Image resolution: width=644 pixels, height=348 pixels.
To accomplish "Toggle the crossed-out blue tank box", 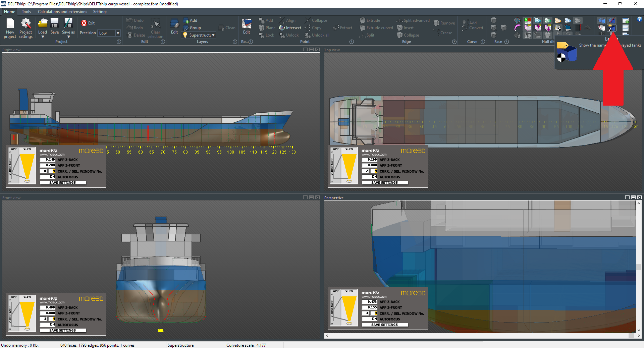I will point(612,20).
